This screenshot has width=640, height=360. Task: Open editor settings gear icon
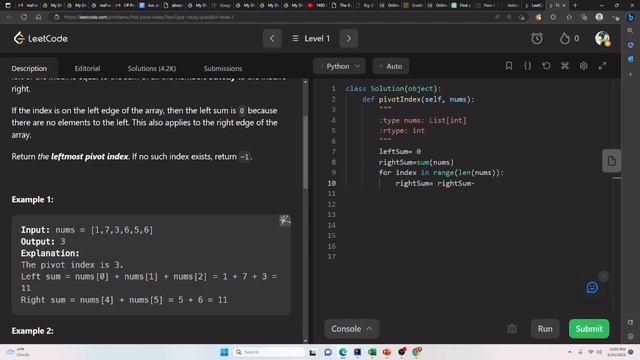584,66
